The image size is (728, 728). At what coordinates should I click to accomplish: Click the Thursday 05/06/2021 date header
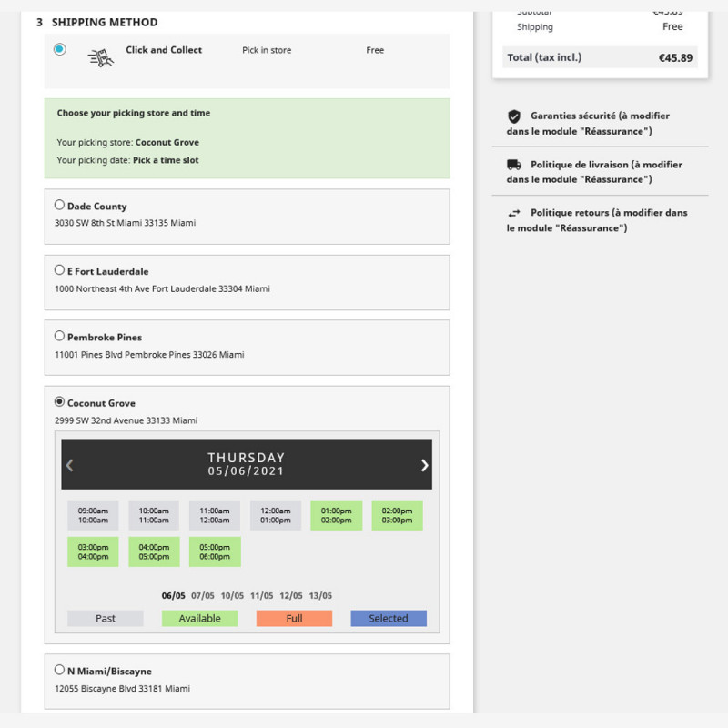tap(246, 464)
